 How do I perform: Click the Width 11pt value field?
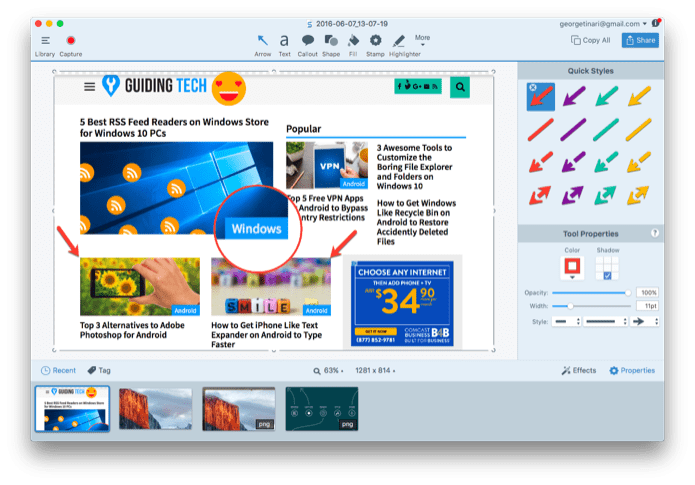click(647, 306)
